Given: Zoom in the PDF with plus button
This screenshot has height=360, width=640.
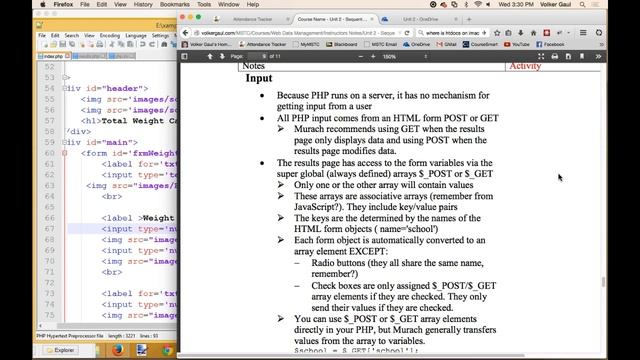Looking at the screenshot, I should coord(373,56).
